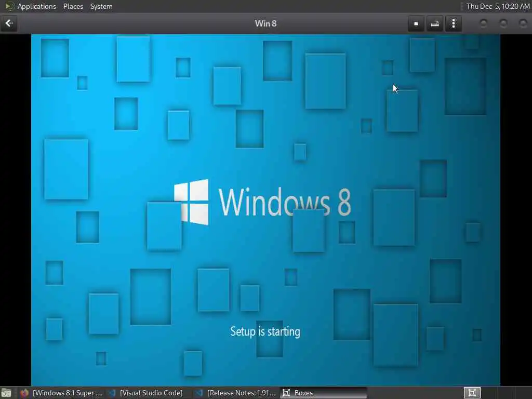Open the Applications menu
Screen dimensions: 532x399
(x=37, y=6)
